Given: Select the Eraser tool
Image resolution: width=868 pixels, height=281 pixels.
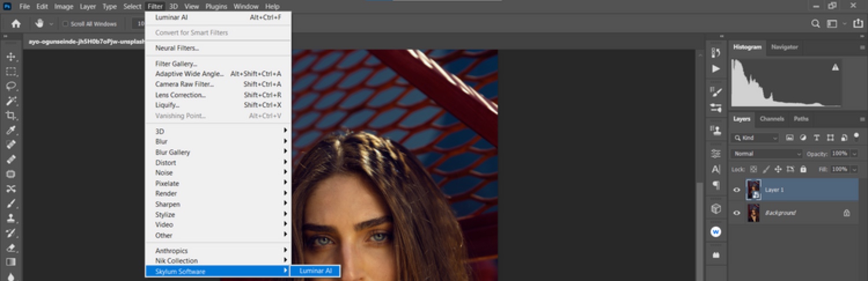Looking at the screenshot, I should [11, 247].
